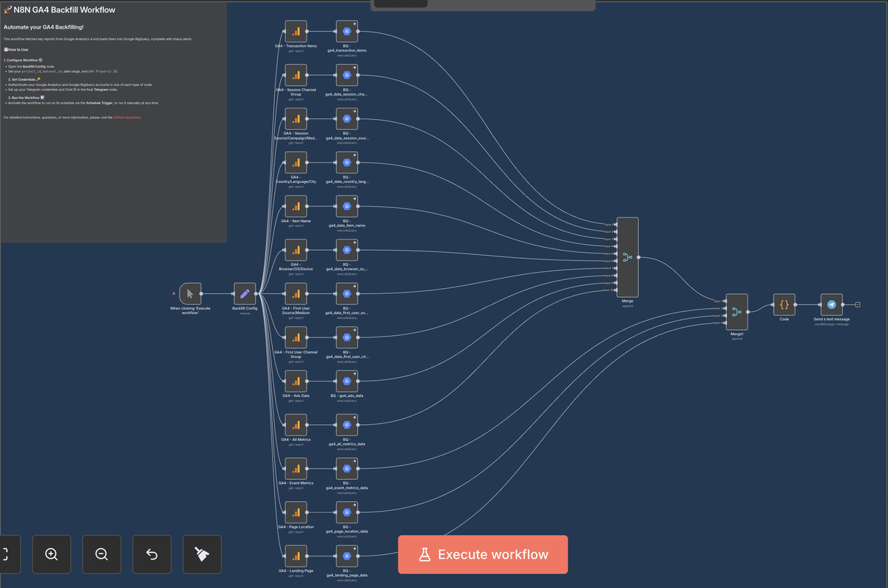Open the GA4 - Landing Page node icon
This screenshot has height=588, width=888.
[x=296, y=555]
